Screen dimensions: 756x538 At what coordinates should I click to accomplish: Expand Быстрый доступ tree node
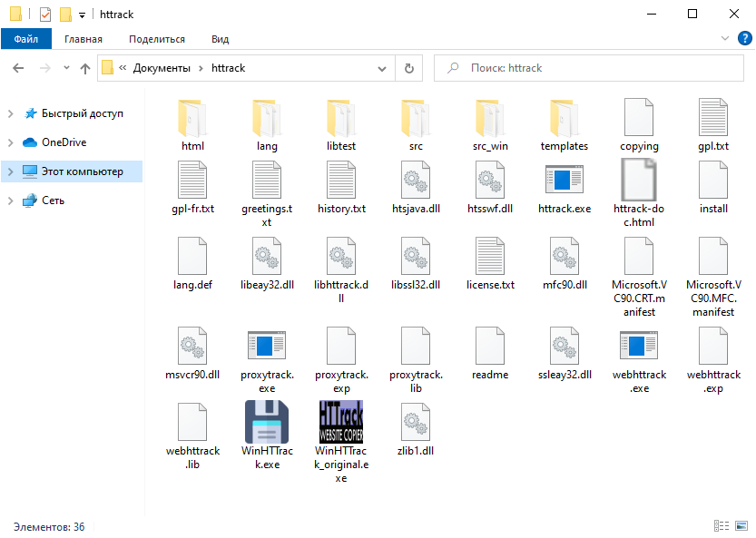point(11,113)
